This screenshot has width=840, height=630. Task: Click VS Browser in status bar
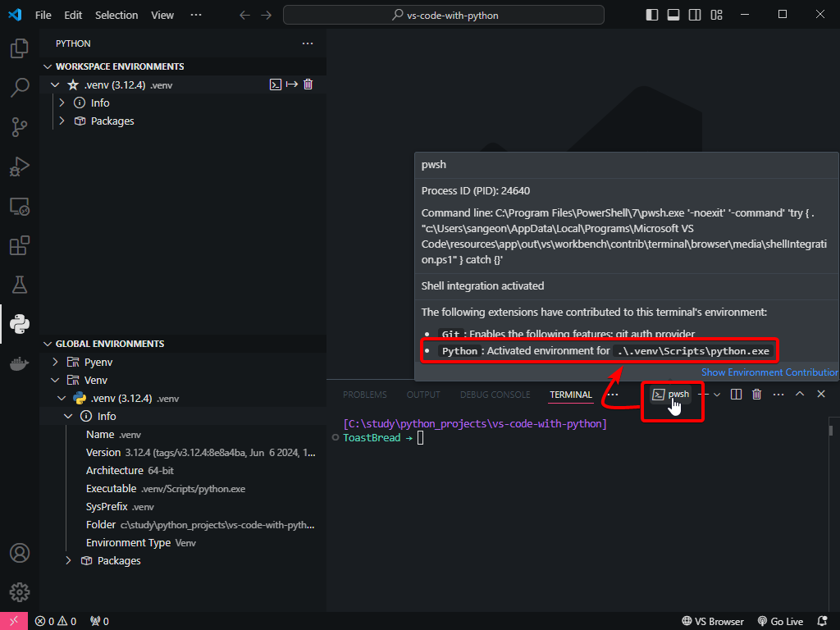(x=713, y=621)
